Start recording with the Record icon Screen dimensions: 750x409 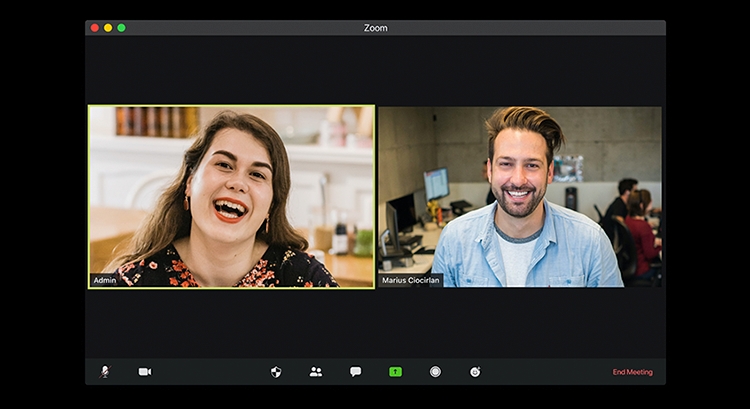[x=435, y=372]
